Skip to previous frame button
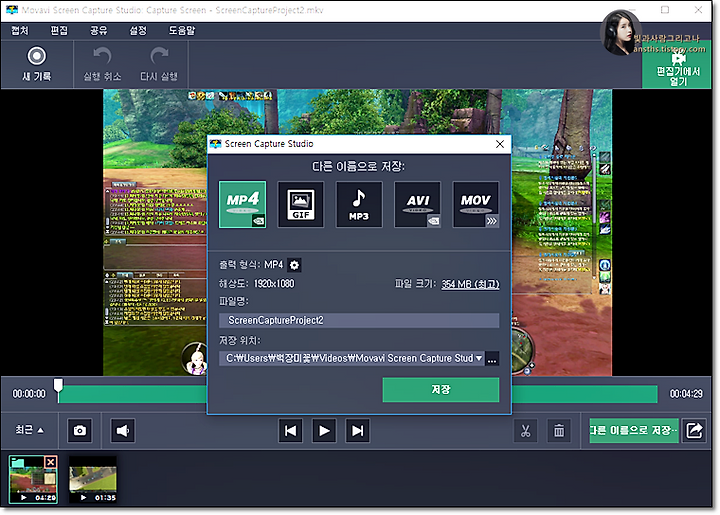This screenshot has width=720, height=515. (290, 431)
